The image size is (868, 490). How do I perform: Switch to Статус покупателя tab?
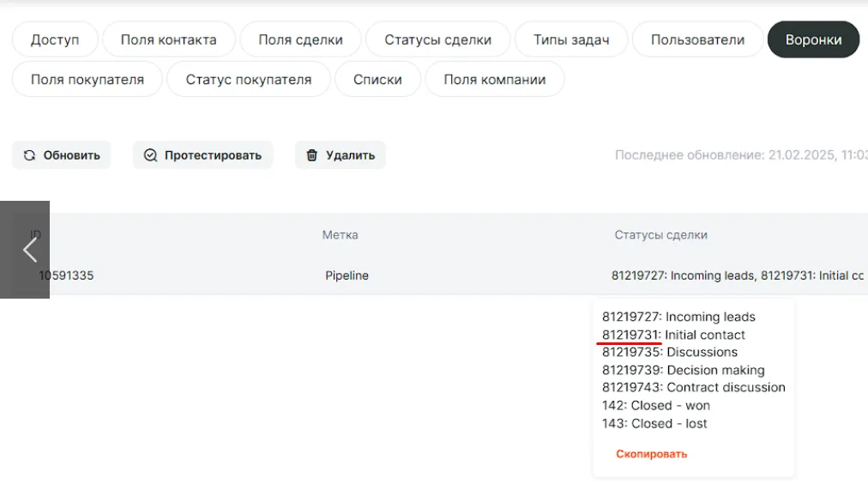[x=248, y=79]
